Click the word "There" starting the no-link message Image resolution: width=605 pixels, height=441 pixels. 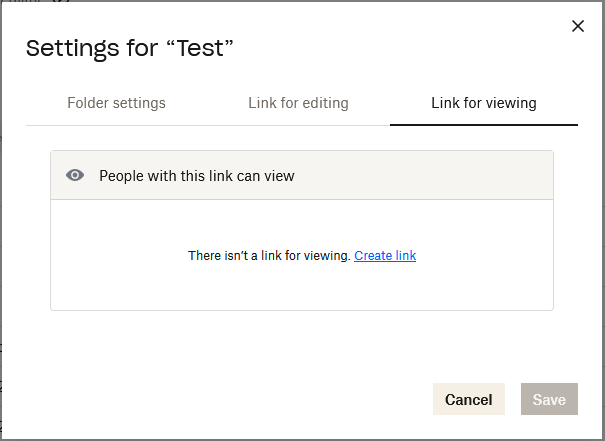click(x=204, y=256)
